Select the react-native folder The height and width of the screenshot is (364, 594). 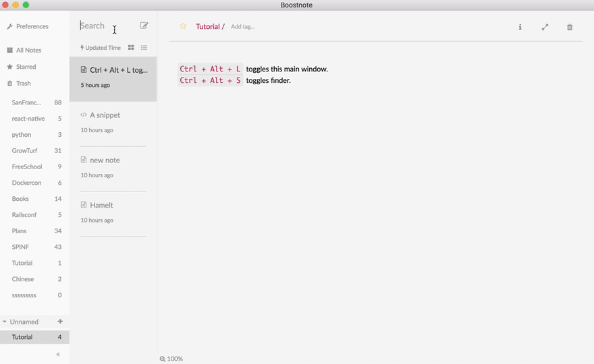[34, 119]
